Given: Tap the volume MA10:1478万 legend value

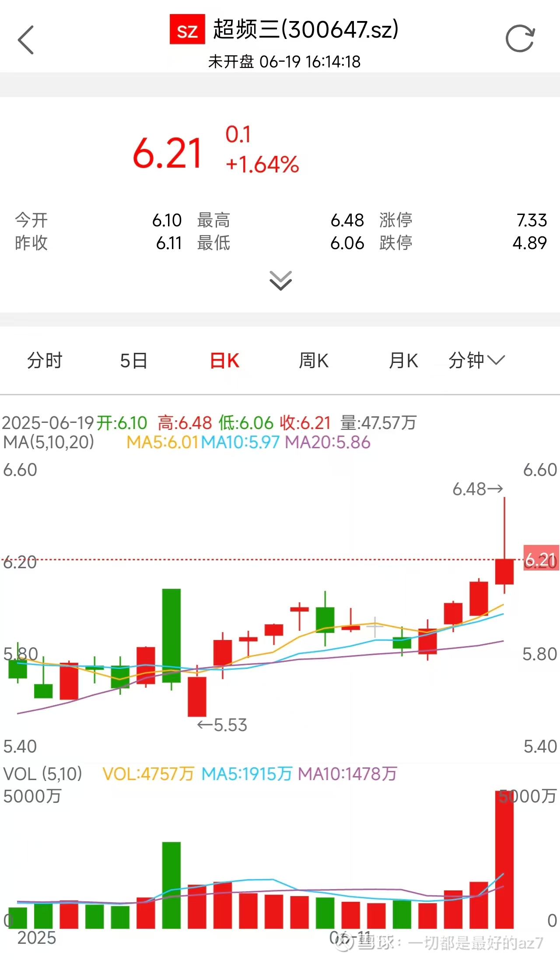Looking at the screenshot, I should click(x=347, y=774).
